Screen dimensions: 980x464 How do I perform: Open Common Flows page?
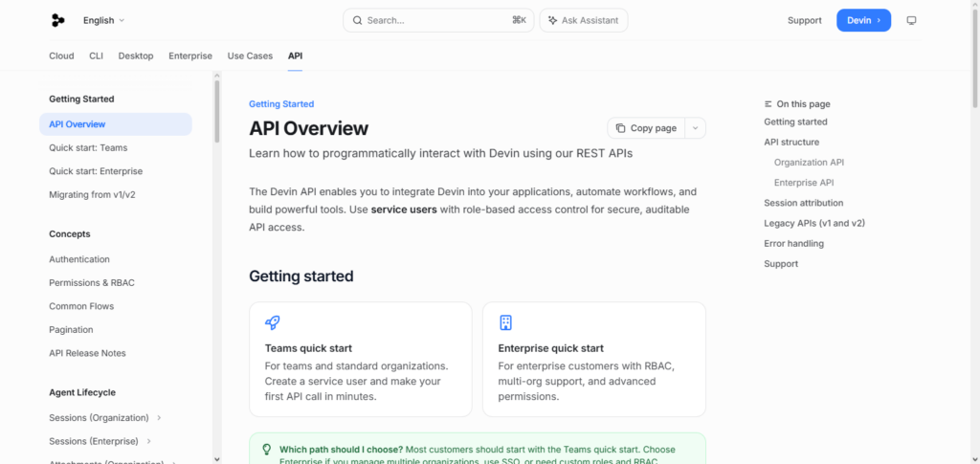(x=81, y=306)
